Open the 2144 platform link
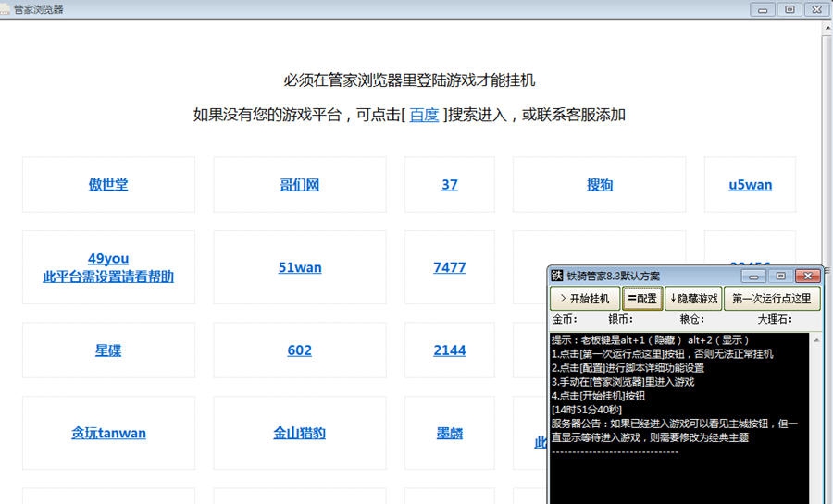The image size is (833, 504). (x=450, y=350)
